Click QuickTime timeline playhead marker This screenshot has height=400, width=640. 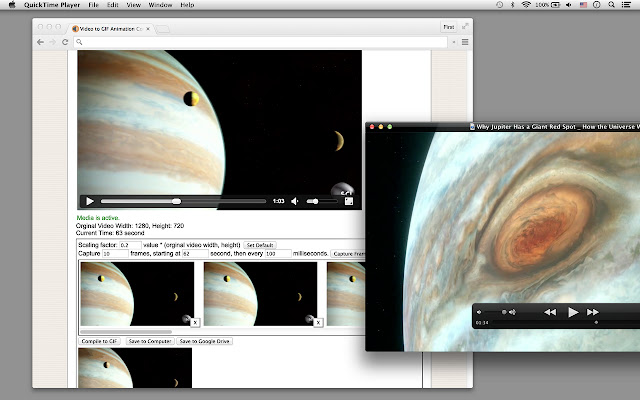click(x=596, y=322)
